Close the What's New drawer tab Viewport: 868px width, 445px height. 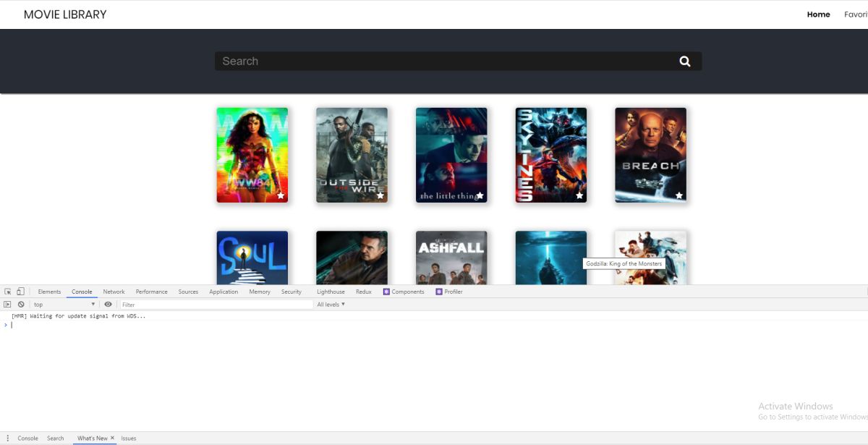pyautogui.click(x=112, y=438)
